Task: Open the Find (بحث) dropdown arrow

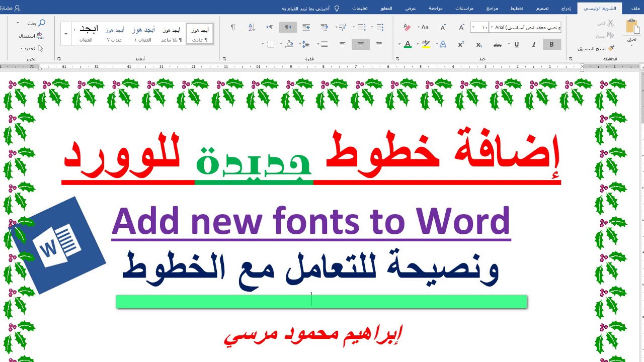Action: (x=18, y=23)
